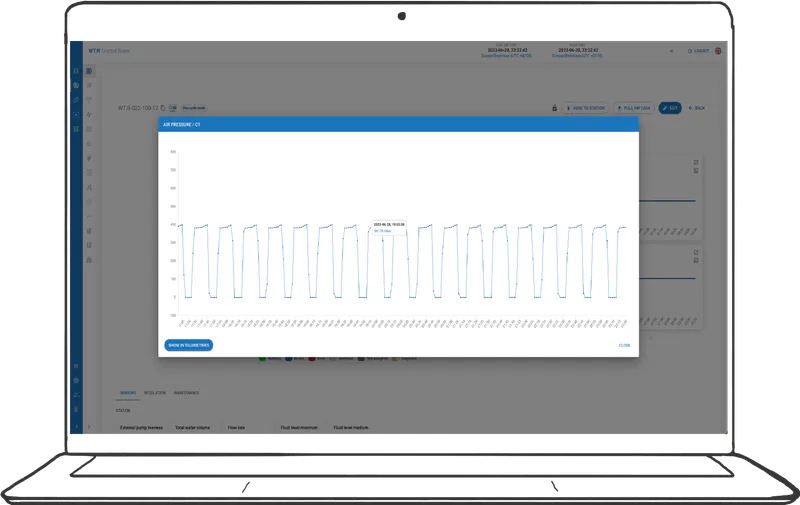Viewport: 800px width, 505px height.
Task: Click the Show in Telemetries button
Action: [x=188, y=345]
